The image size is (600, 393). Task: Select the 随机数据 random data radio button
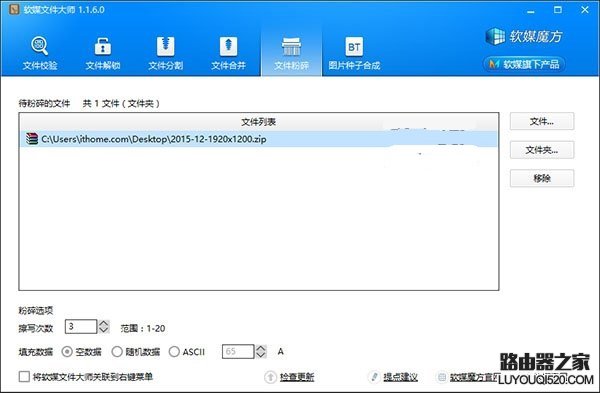(117, 351)
